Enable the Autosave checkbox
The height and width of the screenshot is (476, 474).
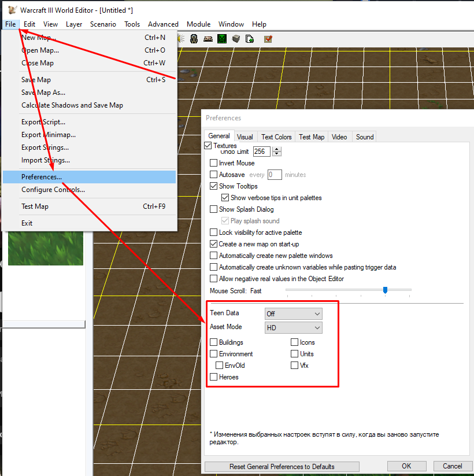tap(214, 175)
